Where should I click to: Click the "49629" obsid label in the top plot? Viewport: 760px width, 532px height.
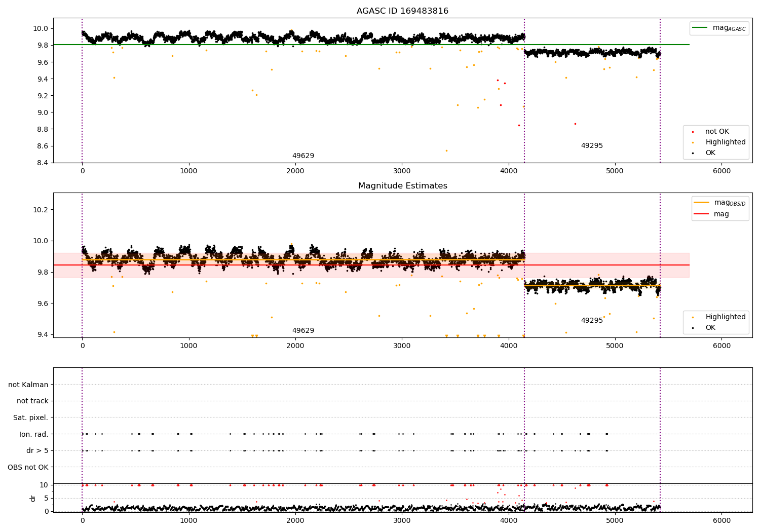tap(303, 156)
